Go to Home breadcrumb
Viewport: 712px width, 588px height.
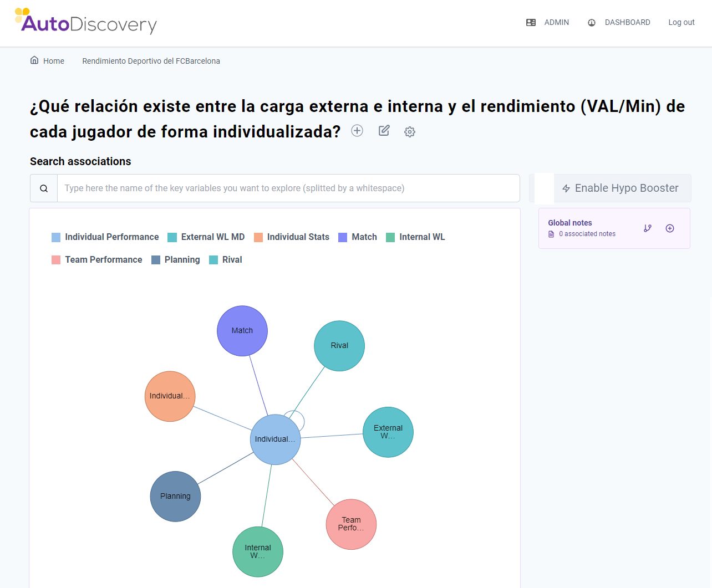coord(47,61)
